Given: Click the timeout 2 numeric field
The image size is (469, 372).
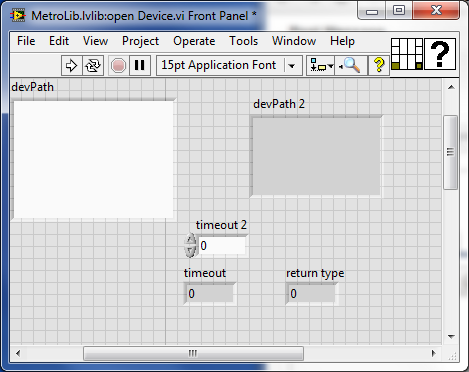Looking at the screenshot, I should tap(222, 246).
